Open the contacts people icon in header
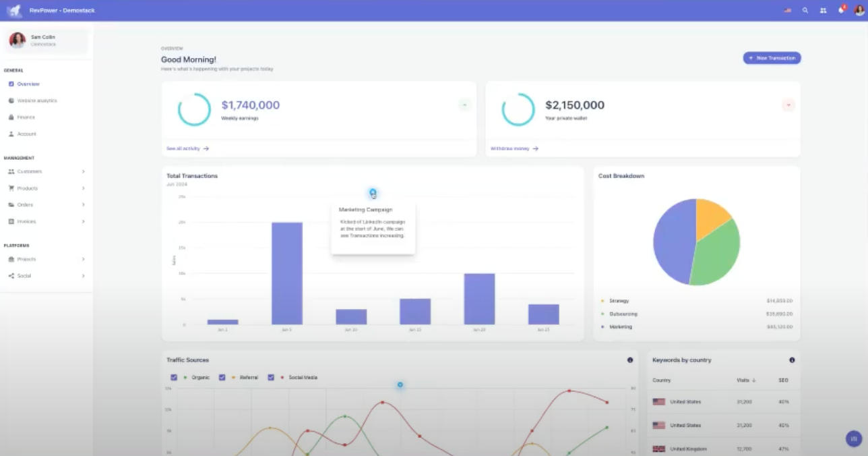 [x=823, y=11]
